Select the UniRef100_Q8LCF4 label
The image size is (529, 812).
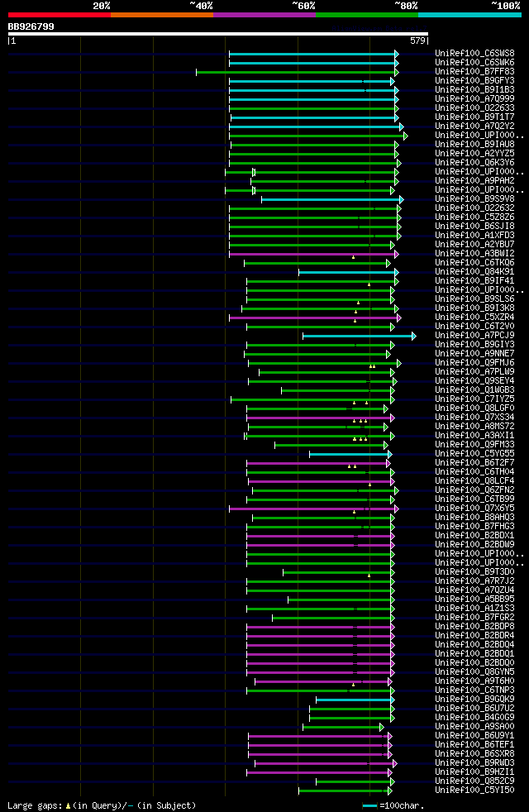click(x=474, y=481)
